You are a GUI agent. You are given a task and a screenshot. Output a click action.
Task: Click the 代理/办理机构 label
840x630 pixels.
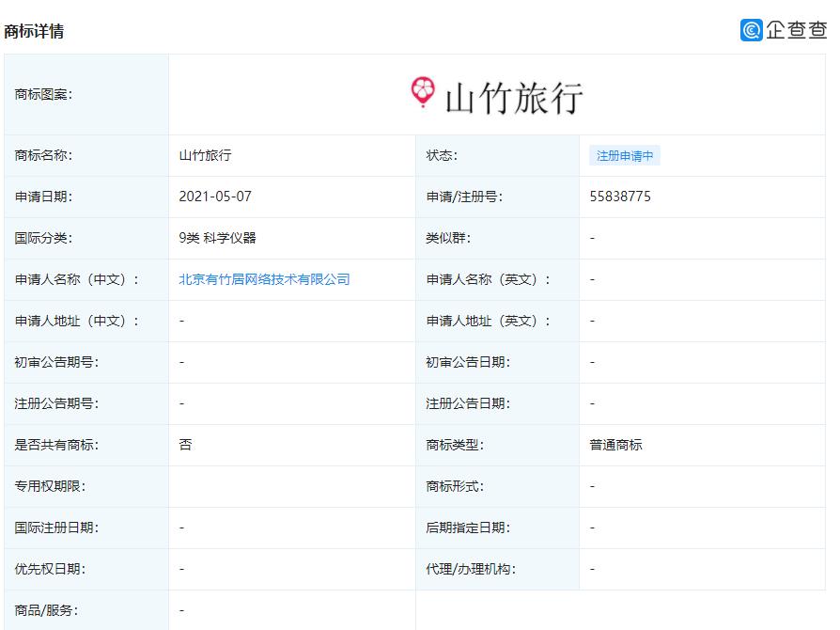pos(471,569)
